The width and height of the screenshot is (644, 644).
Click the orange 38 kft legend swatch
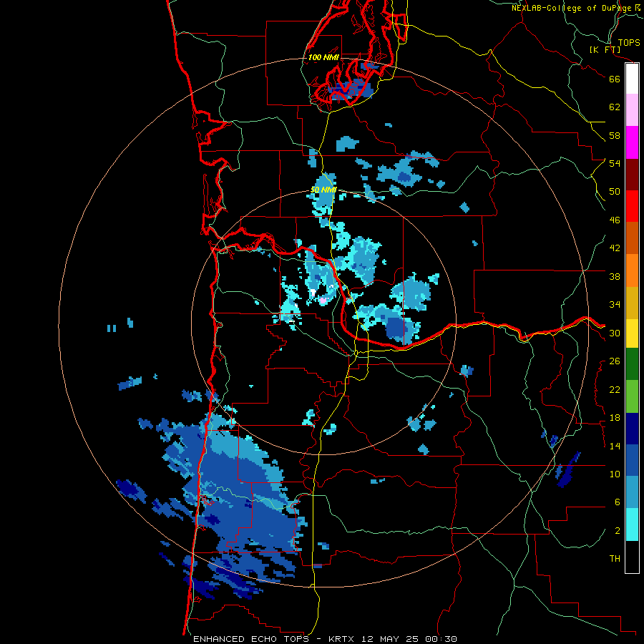(x=632, y=270)
